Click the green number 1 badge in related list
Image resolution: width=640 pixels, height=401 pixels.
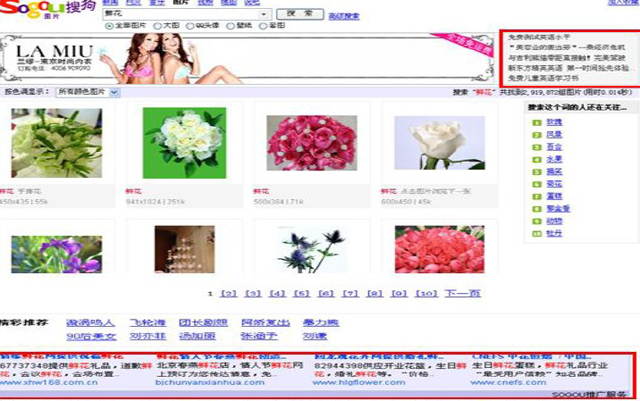tap(535, 122)
